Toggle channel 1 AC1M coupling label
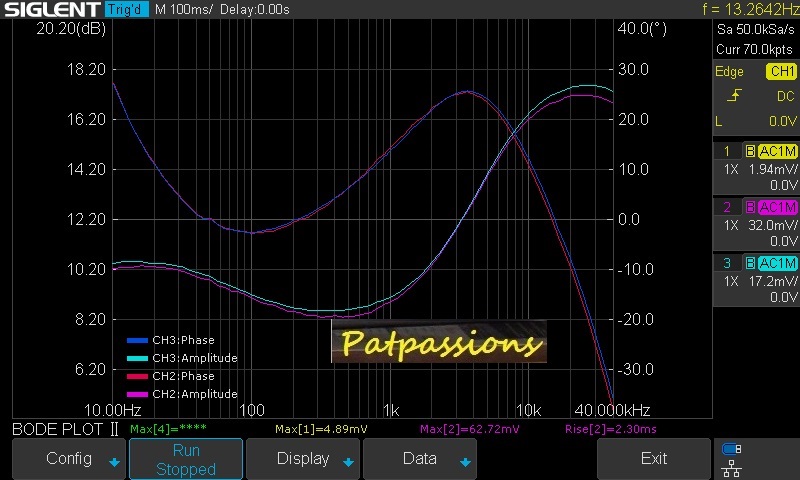800x480 pixels. coord(777,151)
